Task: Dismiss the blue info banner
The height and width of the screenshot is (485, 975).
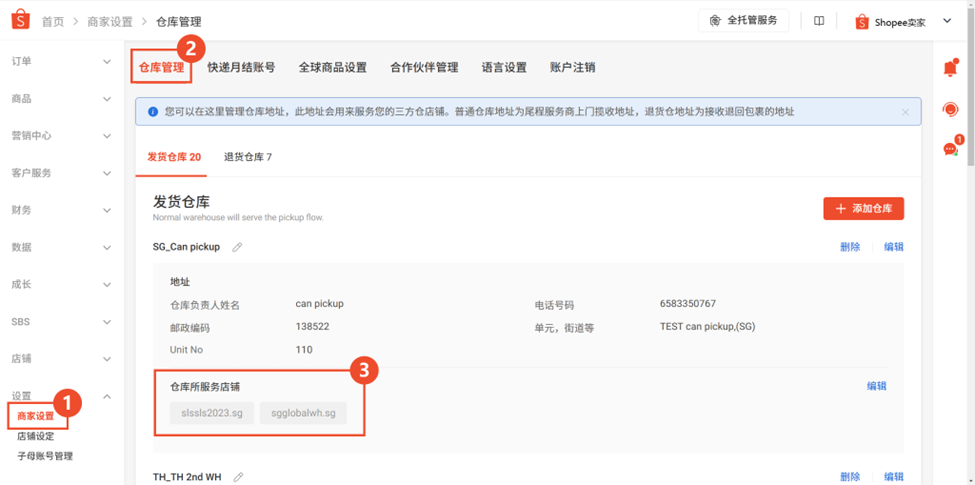Action: point(905,112)
